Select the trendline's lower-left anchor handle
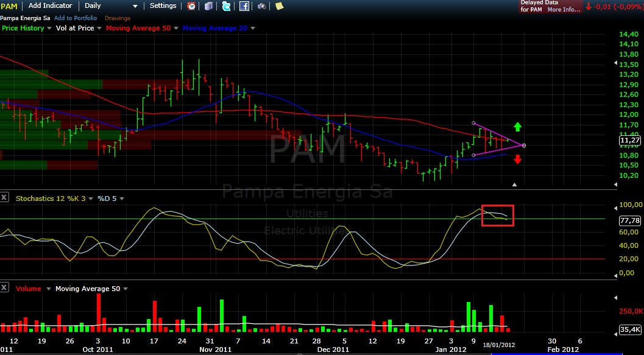Viewport: 644px width, 355px height. click(x=473, y=155)
